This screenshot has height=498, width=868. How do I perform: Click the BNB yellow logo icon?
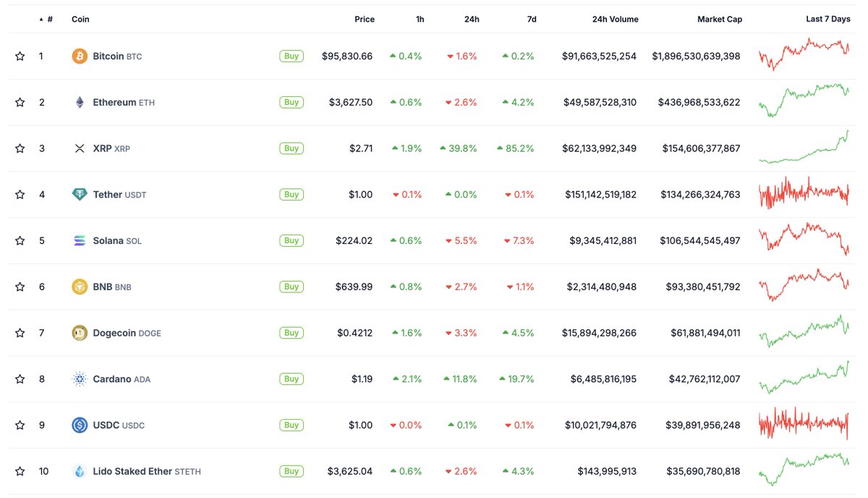pos(80,287)
